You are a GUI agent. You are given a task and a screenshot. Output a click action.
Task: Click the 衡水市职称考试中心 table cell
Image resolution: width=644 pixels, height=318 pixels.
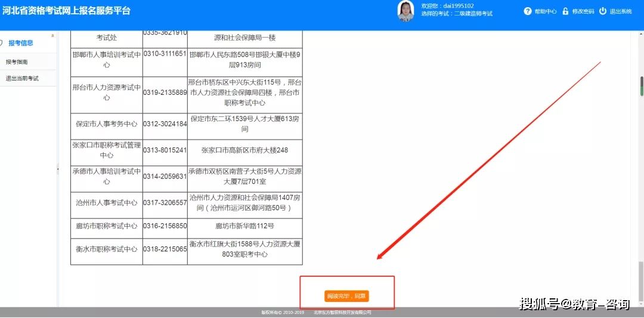(106, 249)
